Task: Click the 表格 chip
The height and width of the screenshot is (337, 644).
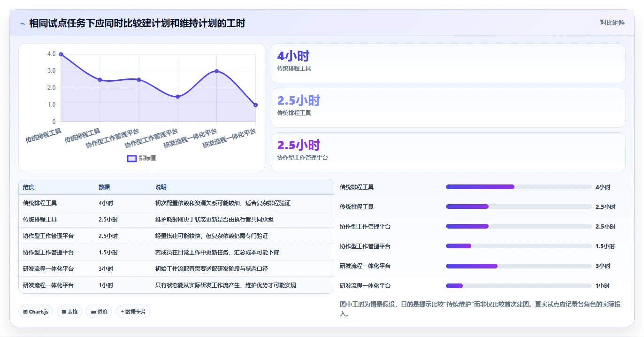Action: (69, 312)
